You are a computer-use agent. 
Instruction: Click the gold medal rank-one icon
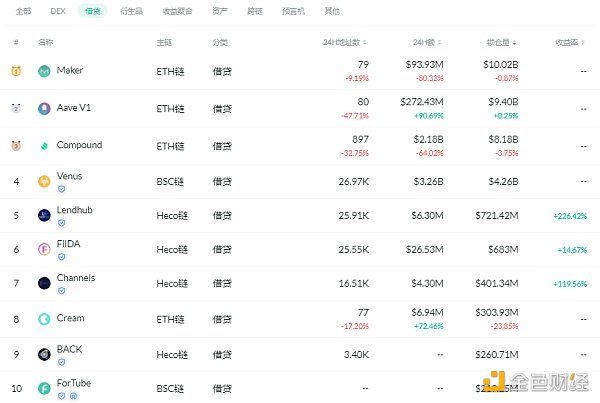pos(16,71)
